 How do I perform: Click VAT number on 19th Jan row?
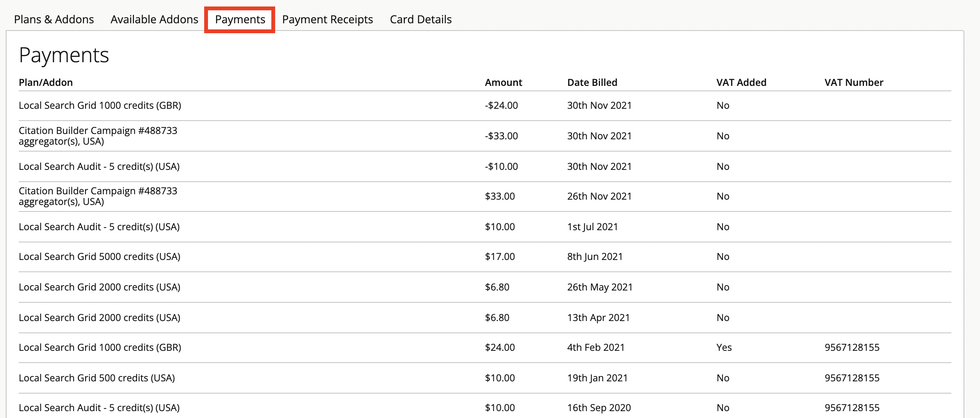tap(852, 378)
